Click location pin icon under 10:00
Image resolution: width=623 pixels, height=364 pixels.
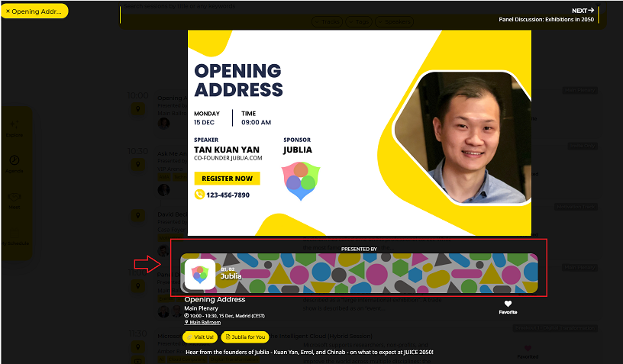coord(138,109)
